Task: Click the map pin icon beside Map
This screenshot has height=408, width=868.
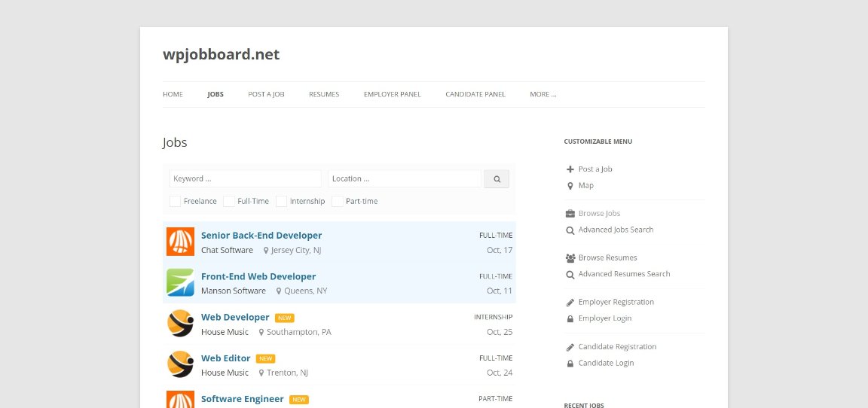Action: tap(570, 186)
